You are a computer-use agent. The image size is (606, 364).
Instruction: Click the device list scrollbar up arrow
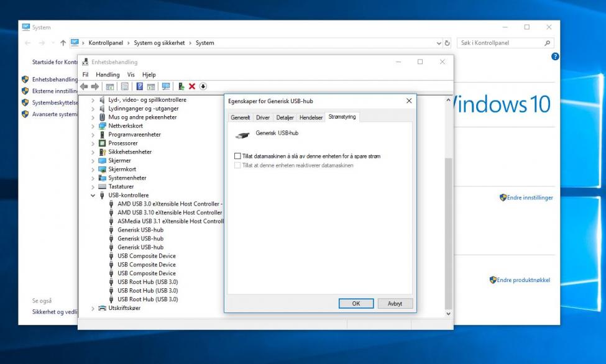pos(448,100)
